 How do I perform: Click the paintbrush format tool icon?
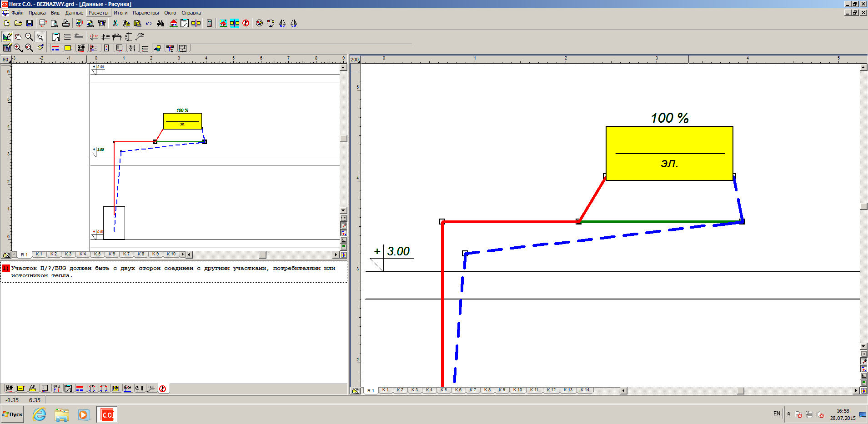(40, 48)
